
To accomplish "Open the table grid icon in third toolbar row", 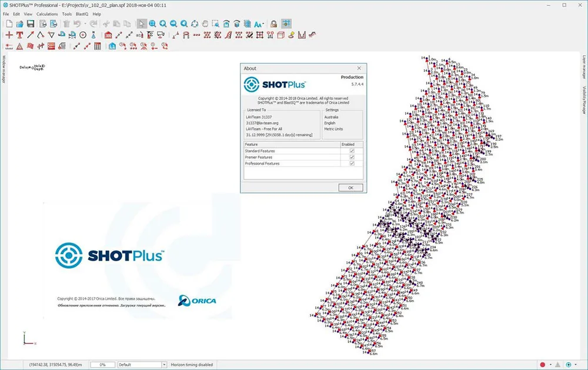I will [x=98, y=46].
